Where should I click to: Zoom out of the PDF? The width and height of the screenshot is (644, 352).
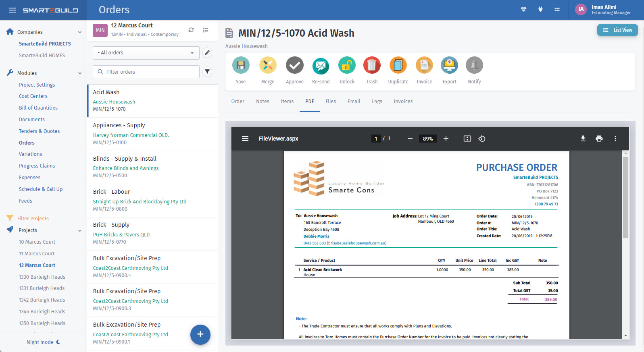coord(410,139)
